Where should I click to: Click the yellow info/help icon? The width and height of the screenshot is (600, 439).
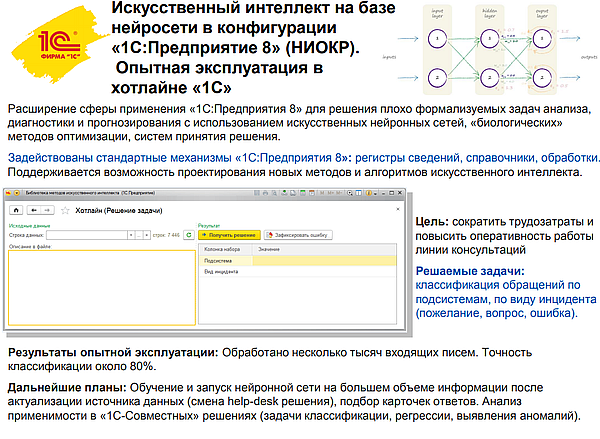pos(368,193)
